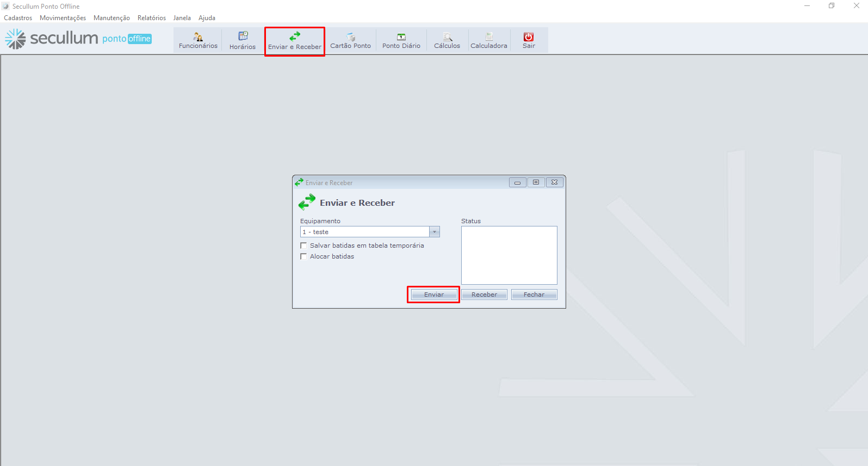
Task: Check the Alocar batidas option
Action: click(304, 256)
